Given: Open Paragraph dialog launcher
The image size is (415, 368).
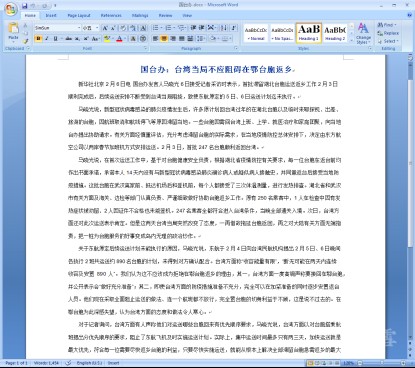Looking at the screenshot, I should click(x=236, y=48).
